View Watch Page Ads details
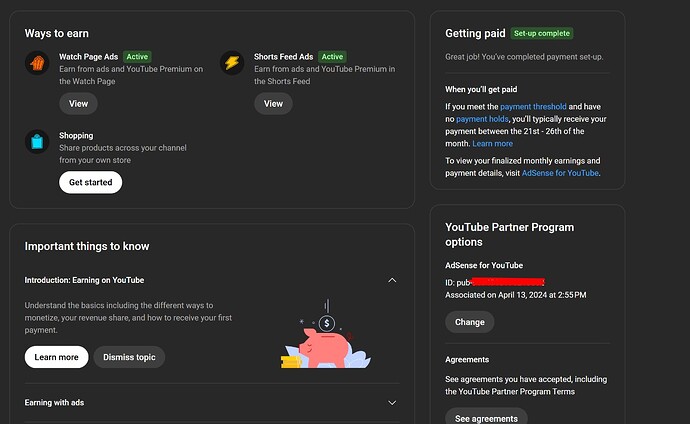This screenshot has width=690, height=424. [x=78, y=104]
